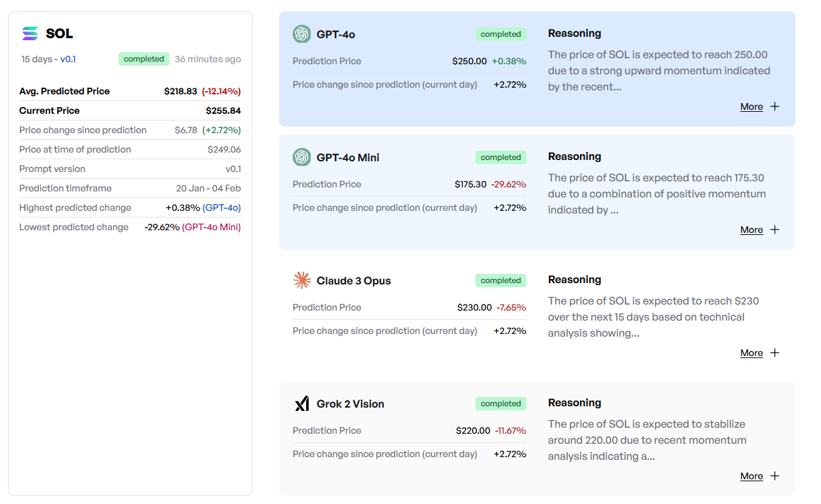Expand GPT-4o Mini reasoning with More
The width and height of the screenshot is (821, 504).
(x=751, y=230)
